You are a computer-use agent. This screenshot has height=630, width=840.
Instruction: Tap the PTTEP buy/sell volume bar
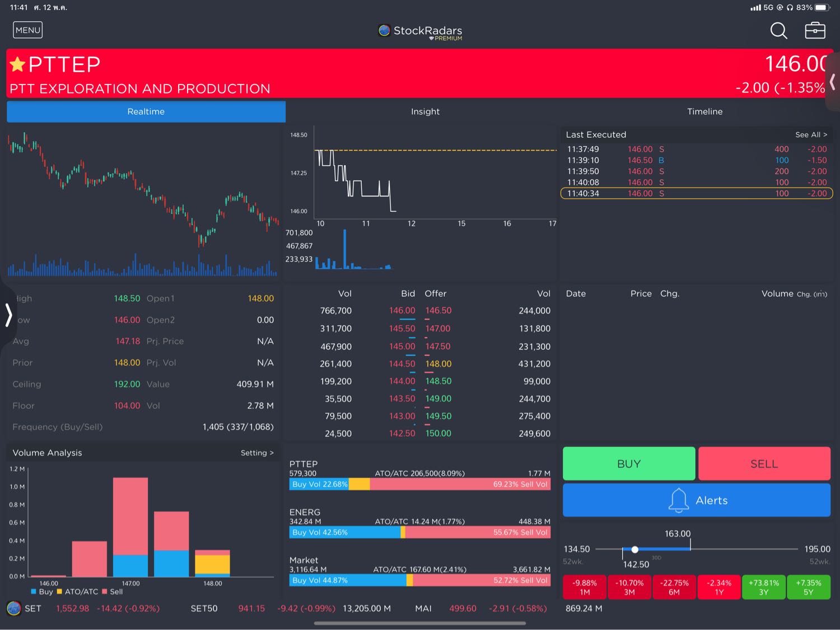(420, 484)
